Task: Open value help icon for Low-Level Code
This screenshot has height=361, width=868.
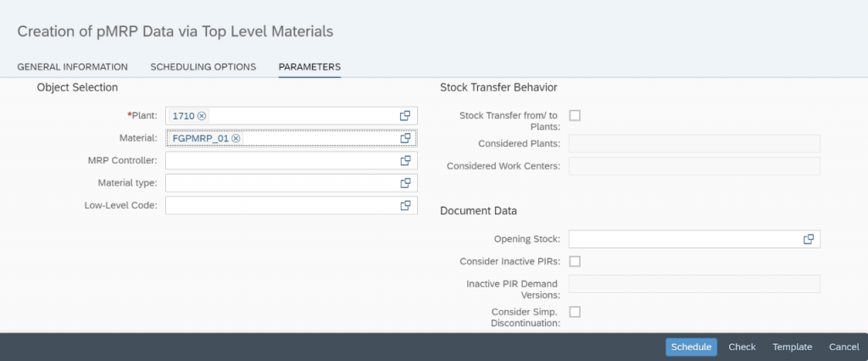Action: [x=405, y=205]
